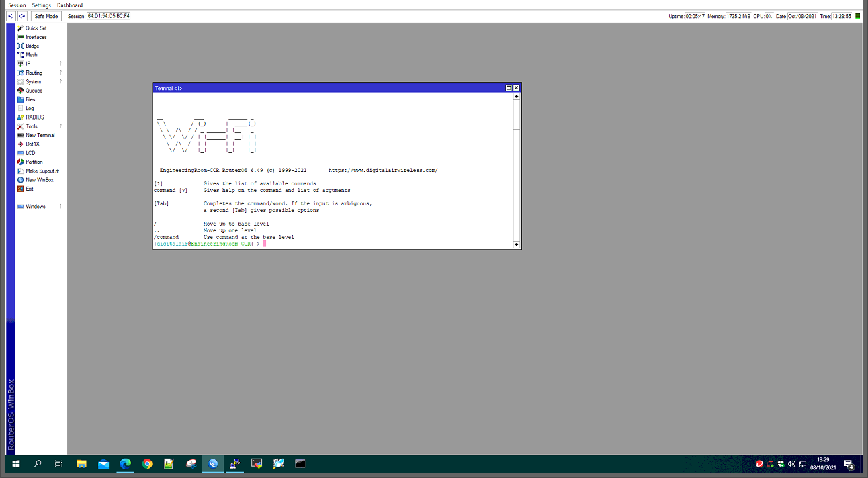This screenshot has width=868, height=478.
Task: Expand the Tools submenu
Action: (x=32, y=126)
